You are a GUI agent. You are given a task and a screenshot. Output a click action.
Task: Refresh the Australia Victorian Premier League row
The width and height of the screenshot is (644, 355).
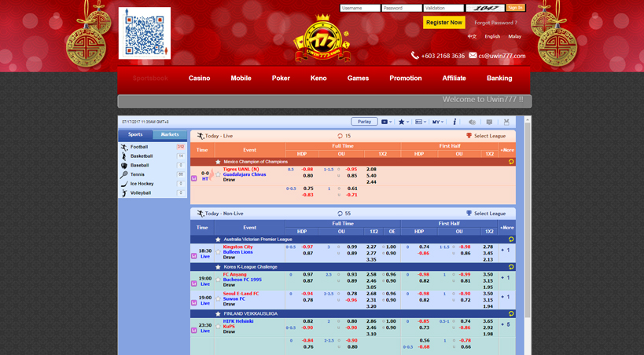pos(511,240)
